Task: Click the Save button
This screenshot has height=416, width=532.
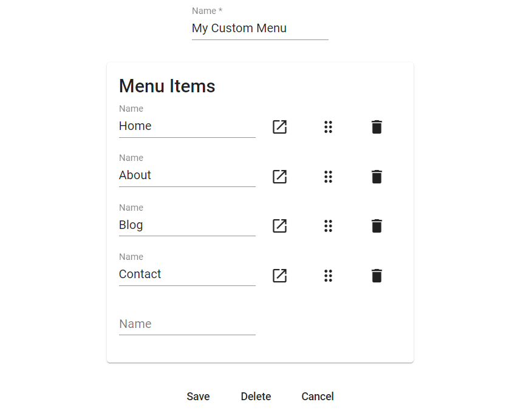Action: click(198, 397)
